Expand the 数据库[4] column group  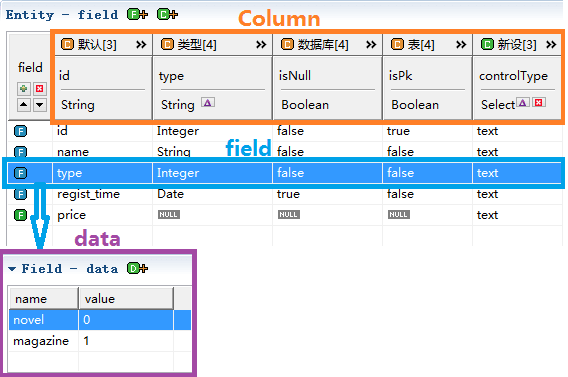tap(371, 45)
